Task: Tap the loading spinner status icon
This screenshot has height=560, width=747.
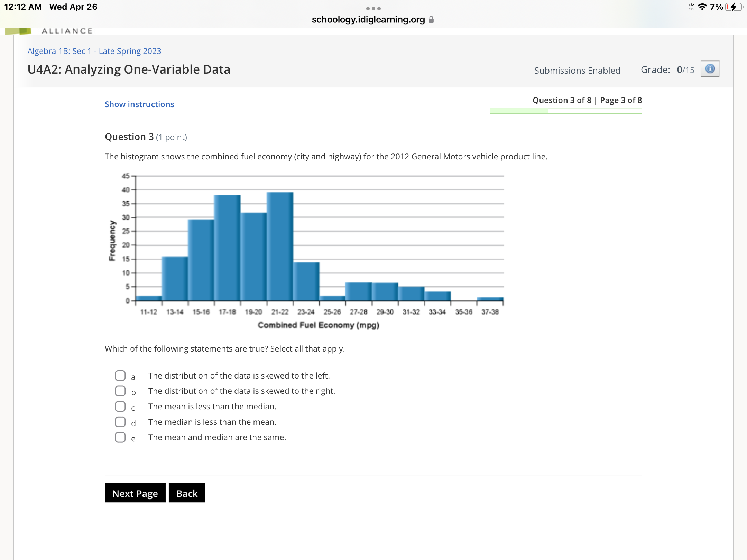Action: click(691, 7)
